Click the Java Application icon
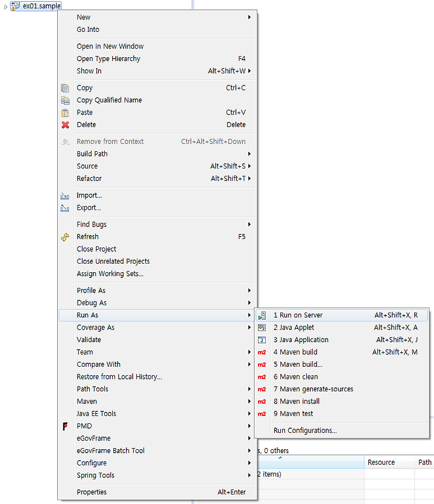The height and width of the screenshot is (504, 434). click(x=262, y=340)
